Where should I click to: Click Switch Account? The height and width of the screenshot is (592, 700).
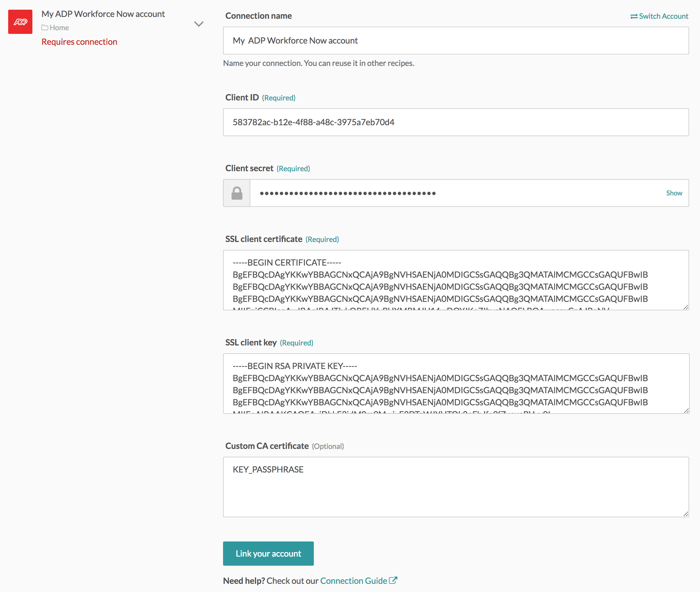(663, 16)
